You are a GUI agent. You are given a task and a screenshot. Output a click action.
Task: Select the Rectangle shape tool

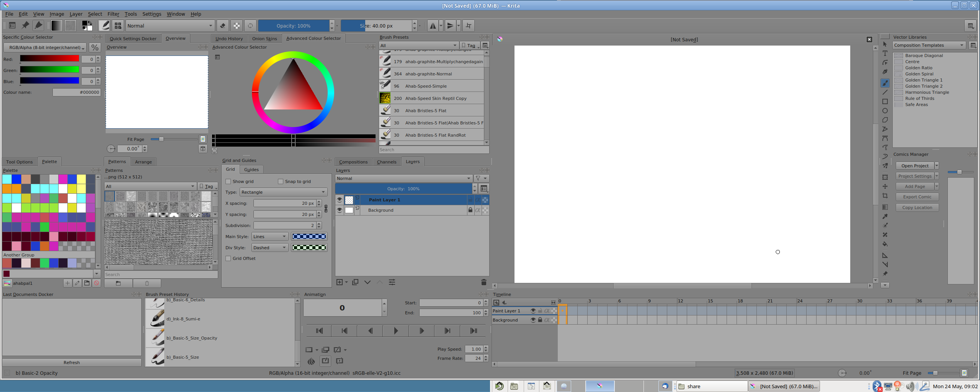(885, 101)
